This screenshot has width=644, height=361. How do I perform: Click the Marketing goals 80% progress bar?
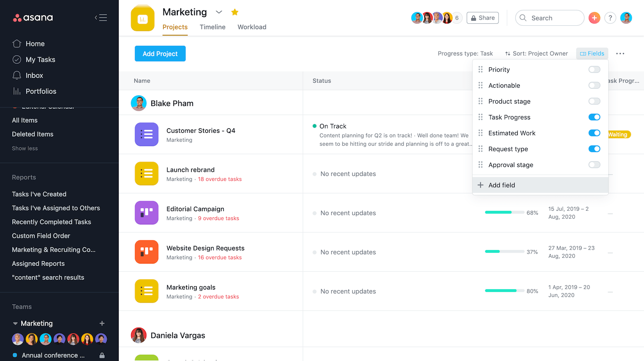505,291
